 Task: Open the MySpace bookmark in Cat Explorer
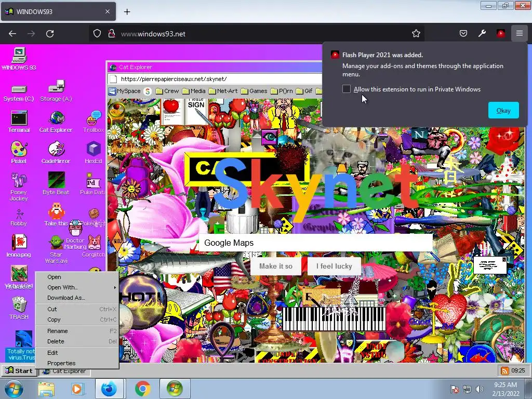[x=125, y=91]
